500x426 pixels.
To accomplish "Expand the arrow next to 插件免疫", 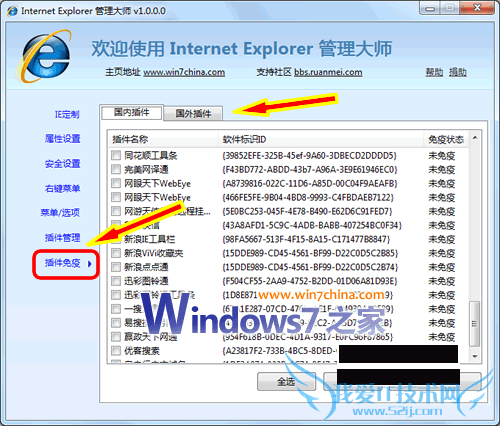I will 89,264.
